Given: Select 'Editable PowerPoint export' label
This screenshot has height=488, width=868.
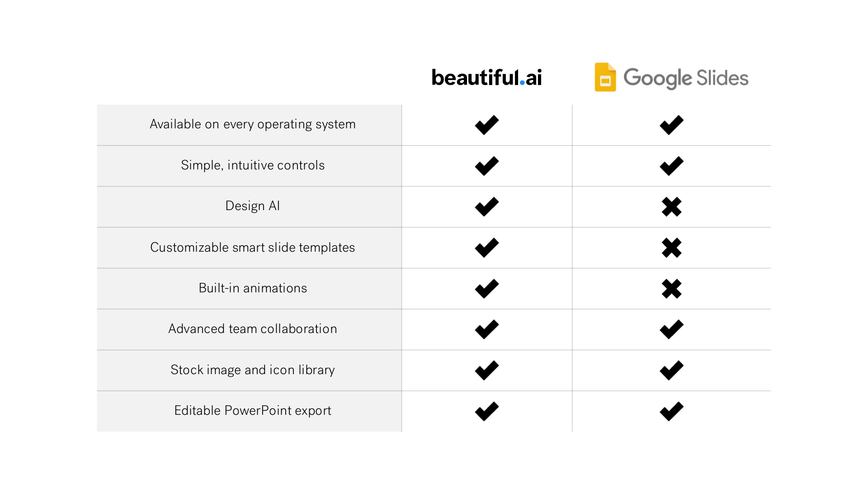Looking at the screenshot, I should click(x=253, y=410).
